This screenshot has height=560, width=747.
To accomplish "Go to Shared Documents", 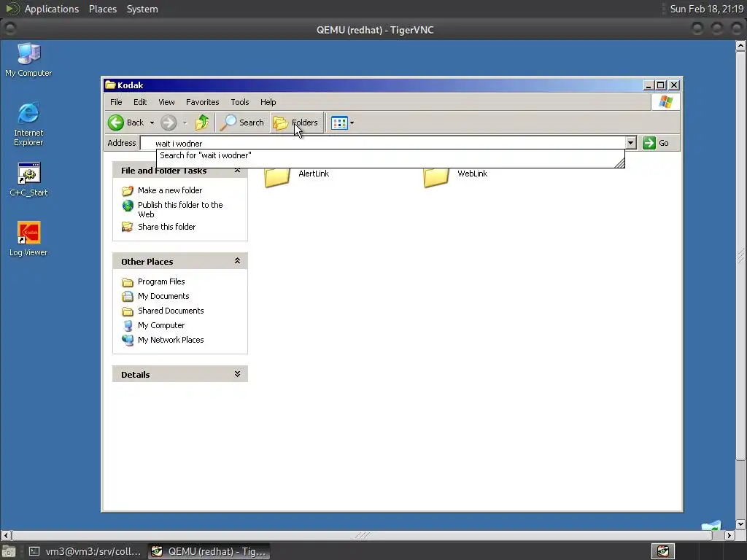I will (171, 311).
